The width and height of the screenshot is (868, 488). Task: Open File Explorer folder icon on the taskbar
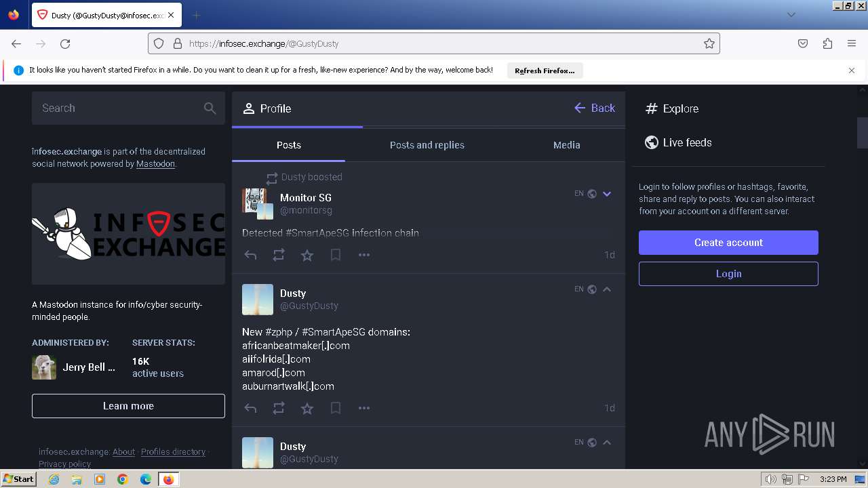[77, 479]
